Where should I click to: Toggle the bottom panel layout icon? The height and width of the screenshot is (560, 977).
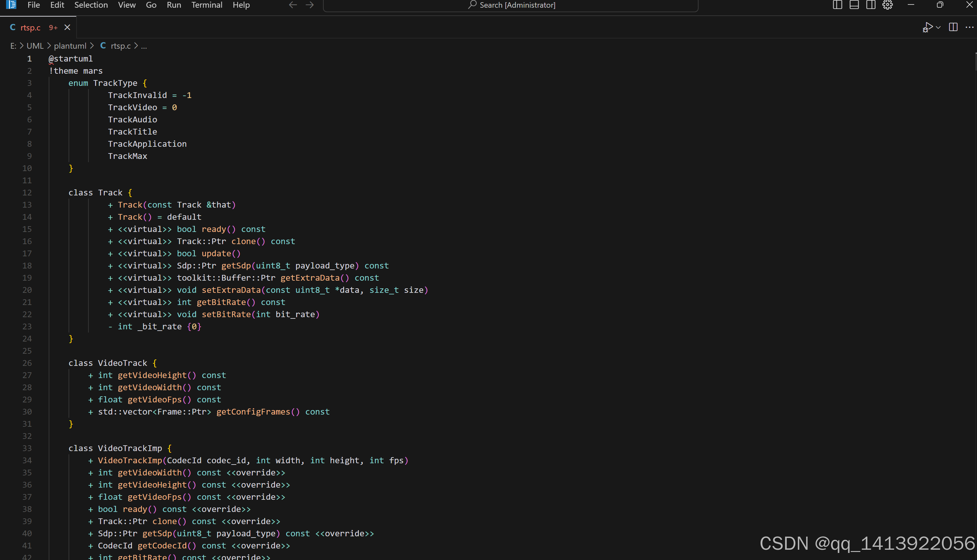coord(854,5)
